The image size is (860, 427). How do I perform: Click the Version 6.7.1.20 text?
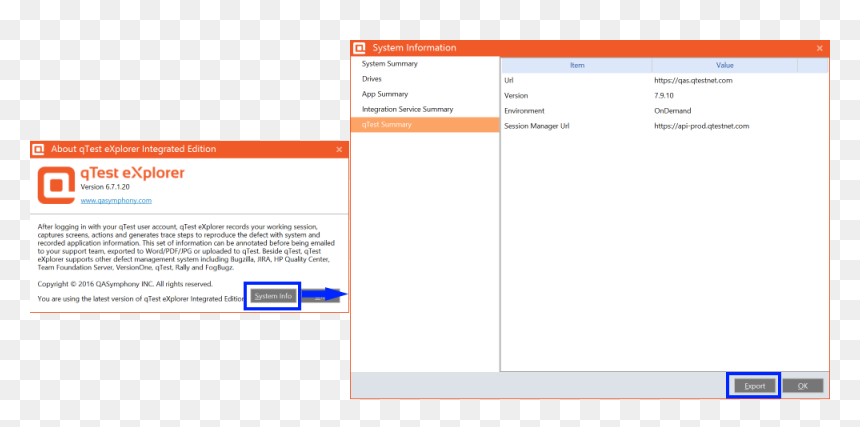pos(105,187)
